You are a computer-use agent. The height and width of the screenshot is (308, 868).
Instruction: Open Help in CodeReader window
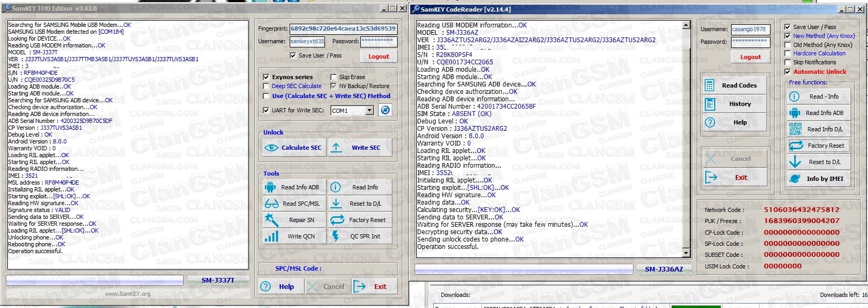(x=734, y=122)
